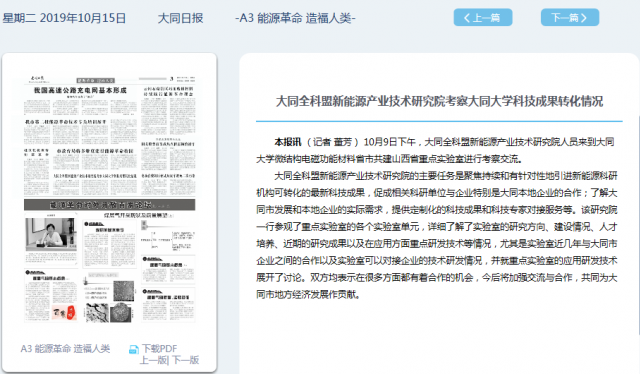Click the PDF download icon

[x=134, y=349]
